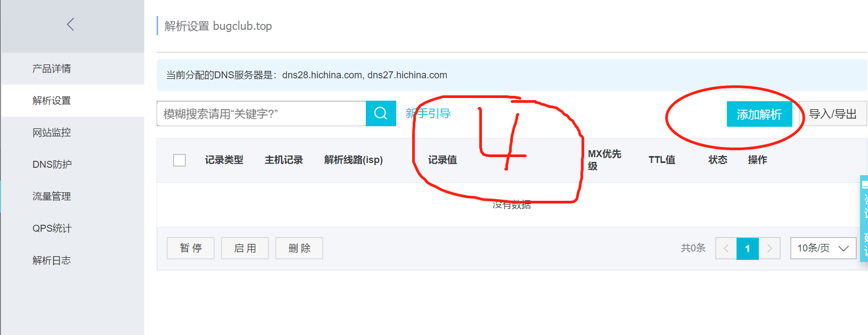Click the 记录类型 column header
Screen dimensions: 868x335
224,160
